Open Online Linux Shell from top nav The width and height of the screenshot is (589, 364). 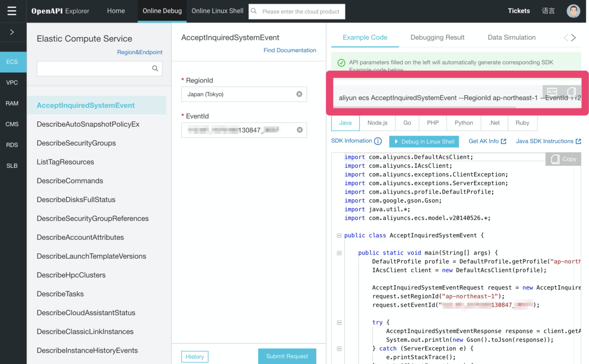(217, 11)
